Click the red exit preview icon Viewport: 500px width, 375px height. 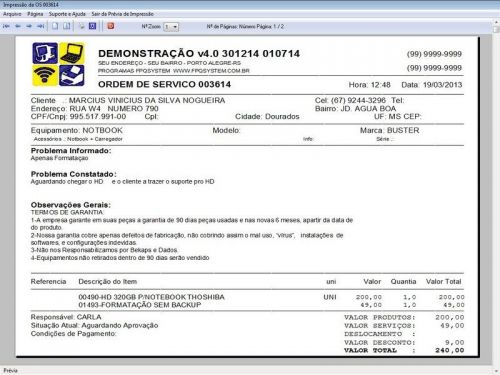tap(111, 26)
